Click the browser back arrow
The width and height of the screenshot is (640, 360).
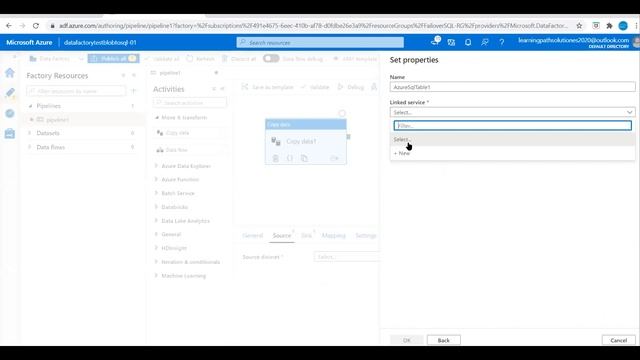click(x=9, y=25)
